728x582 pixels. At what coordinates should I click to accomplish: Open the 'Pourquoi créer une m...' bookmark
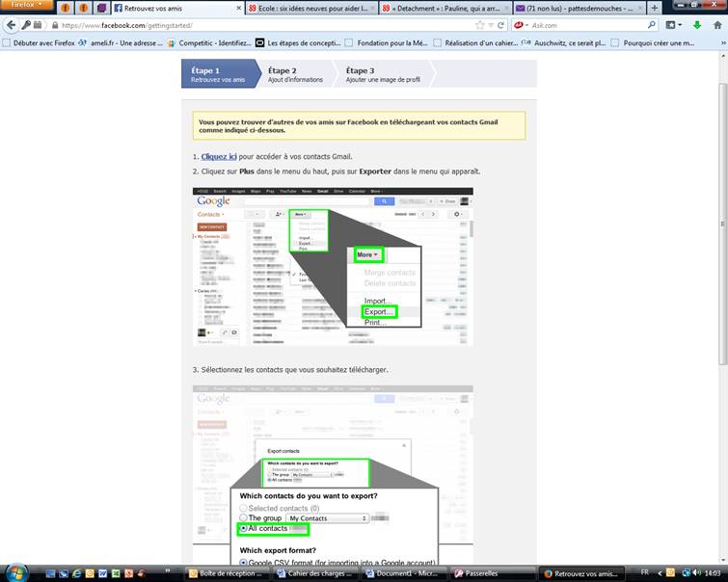click(653, 43)
